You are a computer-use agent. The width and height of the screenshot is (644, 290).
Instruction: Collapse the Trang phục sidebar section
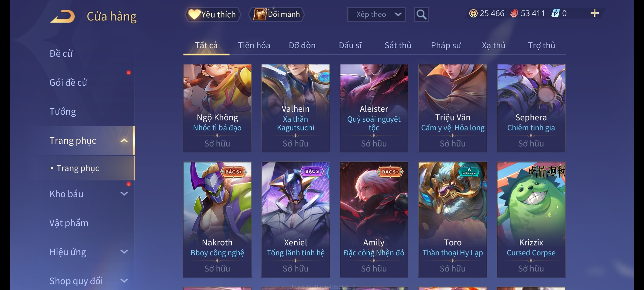click(124, 140)
